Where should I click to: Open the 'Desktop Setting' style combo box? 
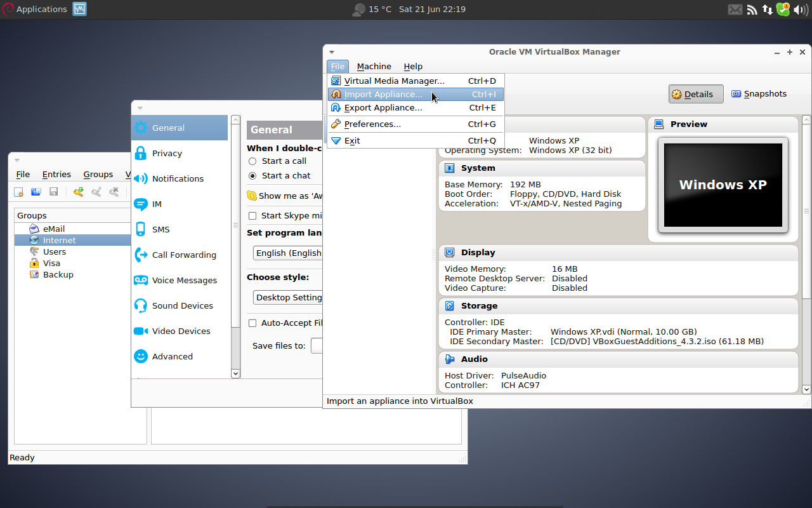[x=288, y=297]
